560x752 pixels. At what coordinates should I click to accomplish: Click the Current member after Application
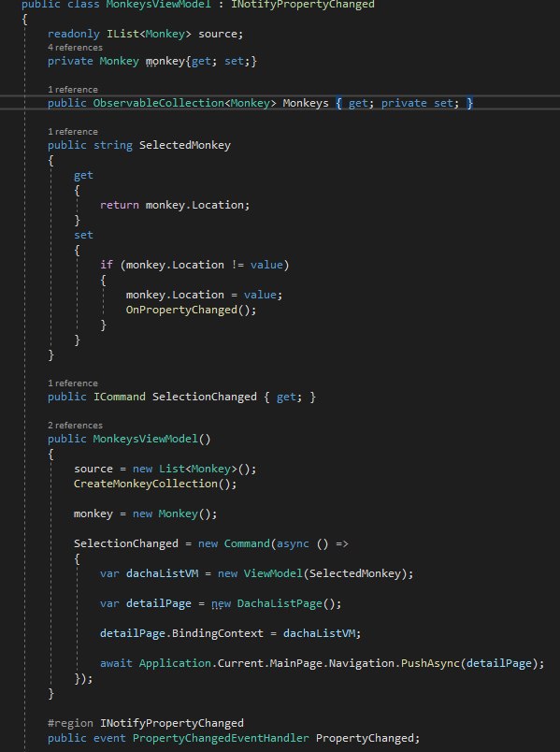point(240,663)
